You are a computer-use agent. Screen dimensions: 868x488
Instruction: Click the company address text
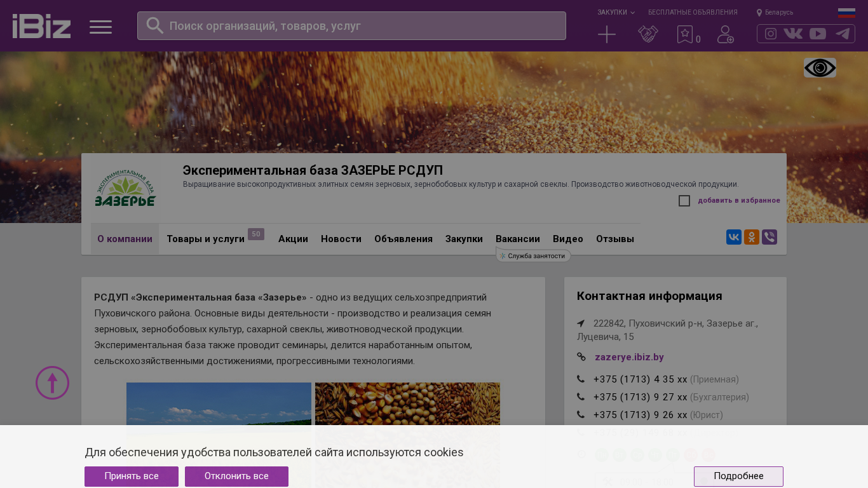[x=667, y=330]
